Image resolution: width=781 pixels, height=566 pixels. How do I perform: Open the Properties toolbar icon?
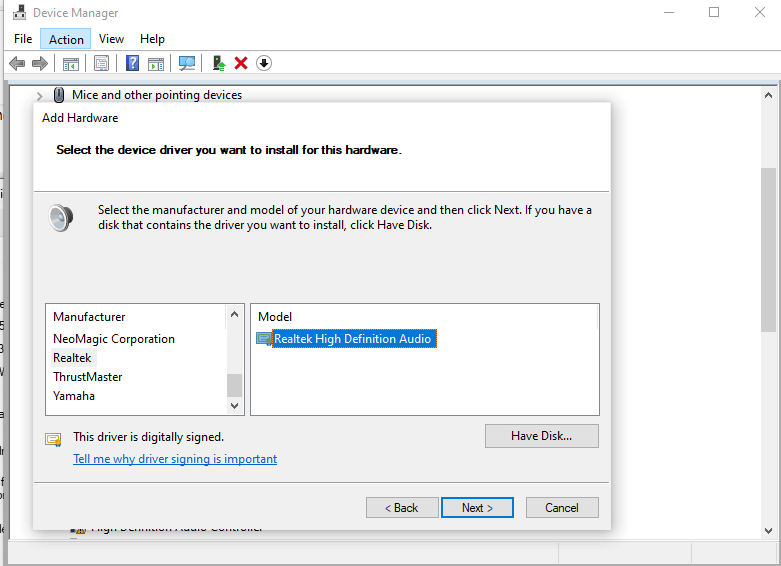[101, 63]
